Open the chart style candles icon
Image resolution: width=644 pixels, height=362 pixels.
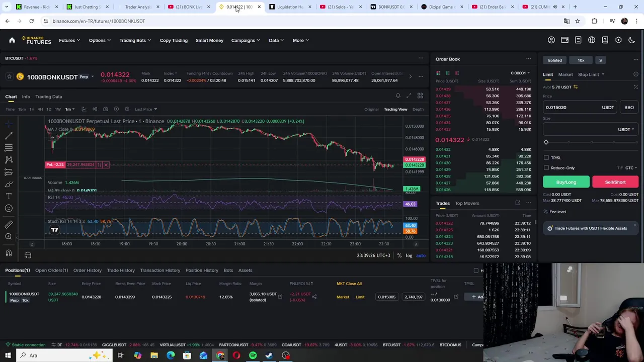point(95,109)
